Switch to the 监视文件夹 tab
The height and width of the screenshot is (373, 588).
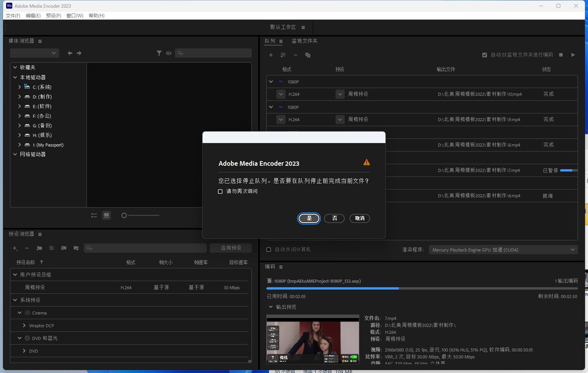tap(304, 41)
